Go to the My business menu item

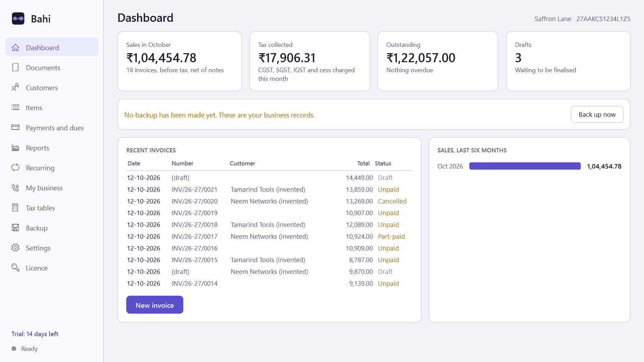[52, 188]
